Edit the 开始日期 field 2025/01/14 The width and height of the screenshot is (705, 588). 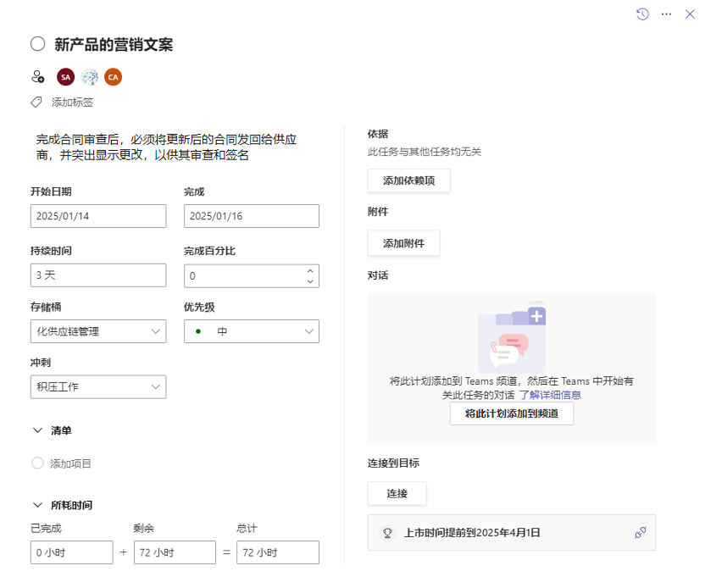(98, 216)
